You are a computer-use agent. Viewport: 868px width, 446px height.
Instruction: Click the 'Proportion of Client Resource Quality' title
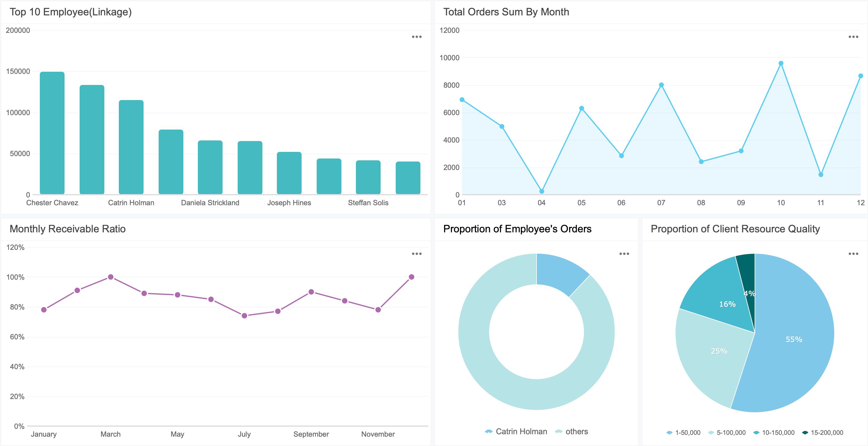(735, 229)
